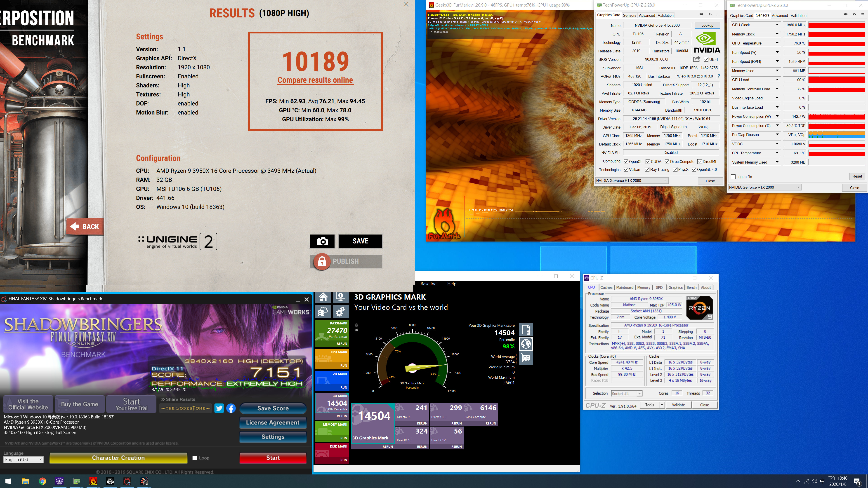Click PerfCap Reason colored sensor graph

(x=837, y=135)
